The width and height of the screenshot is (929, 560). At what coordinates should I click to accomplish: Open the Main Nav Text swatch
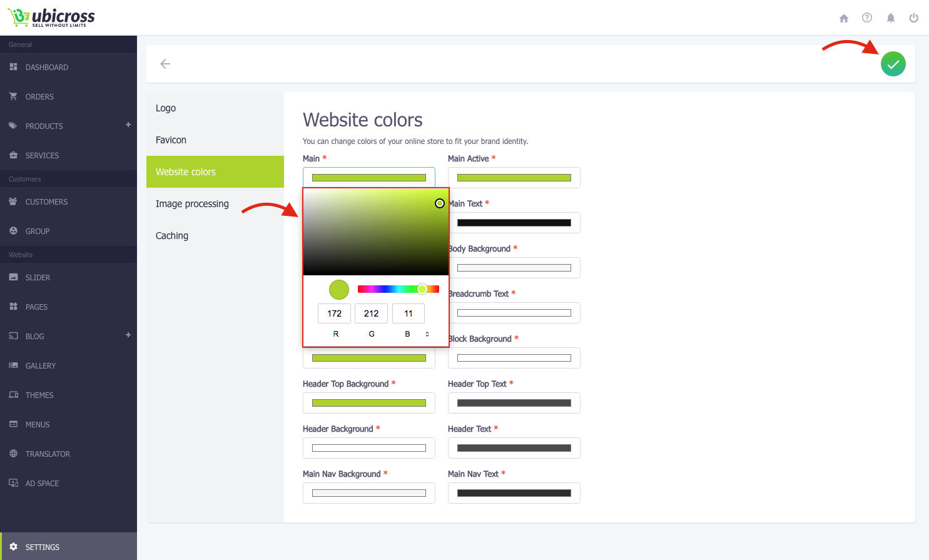coord(514,493)
